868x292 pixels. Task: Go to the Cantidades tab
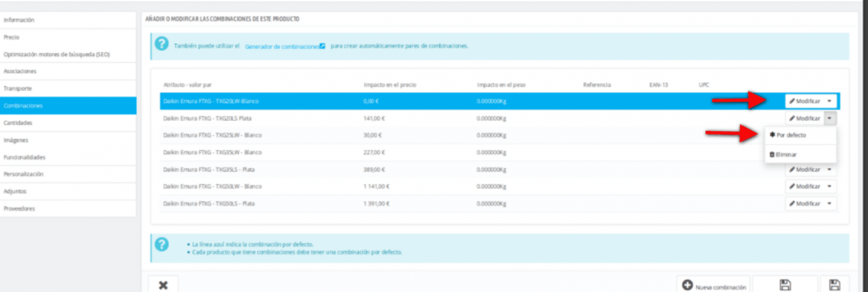(x=68, y=122)
